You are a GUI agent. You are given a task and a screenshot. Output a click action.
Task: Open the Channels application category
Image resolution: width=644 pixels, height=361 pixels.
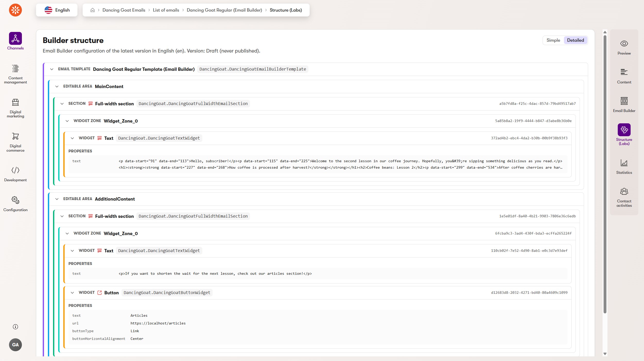tap(15, 41)
